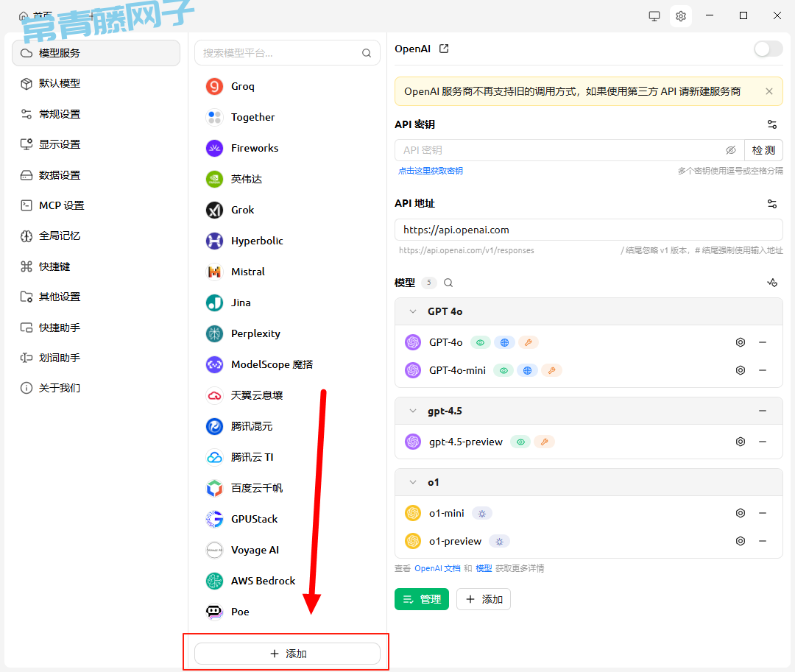This screenshot has width=795, height=672.
Task: Select GPUStack in provider list
Action: tap(288, 520)
